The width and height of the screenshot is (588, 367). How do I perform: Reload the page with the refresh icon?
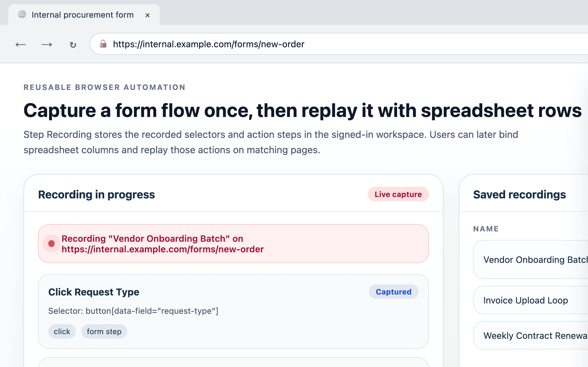[73, 45]
